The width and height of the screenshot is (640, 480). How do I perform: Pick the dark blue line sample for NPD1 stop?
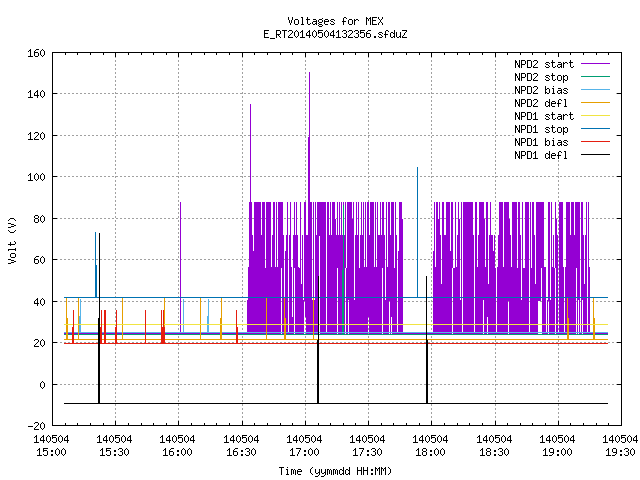[595, 129]
